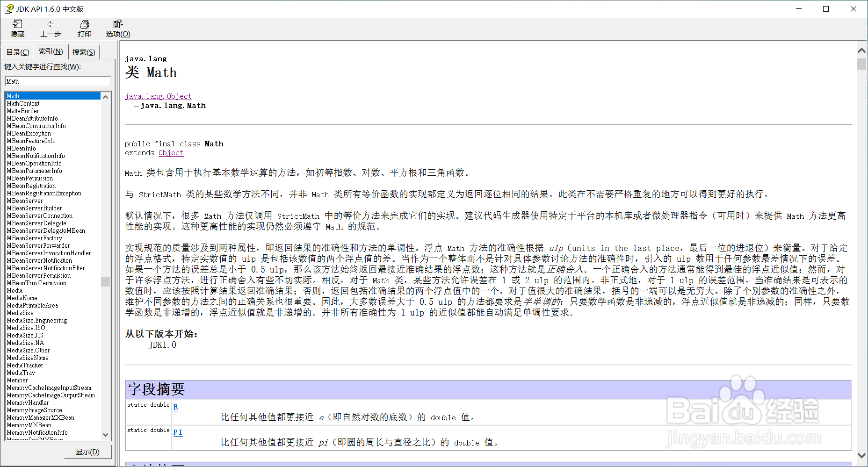Select the 索引(N) tab

point(51,51)
